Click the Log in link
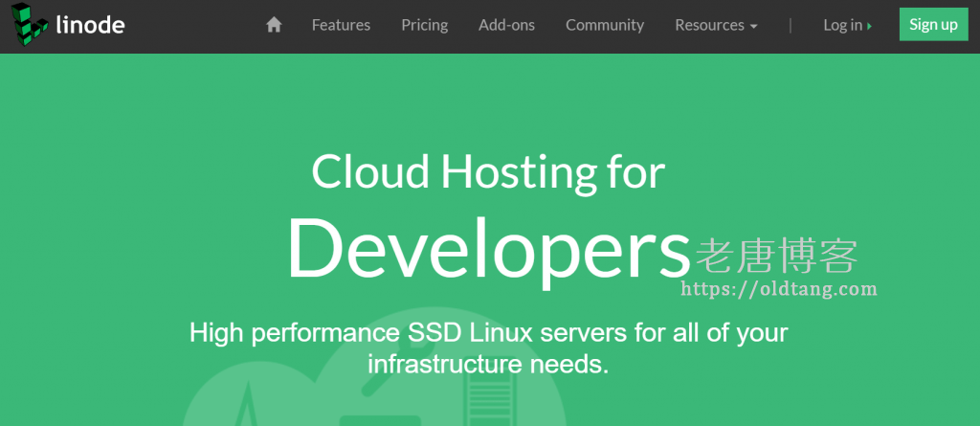This screenshot has width=980, height=426. [x=848, y=25]
